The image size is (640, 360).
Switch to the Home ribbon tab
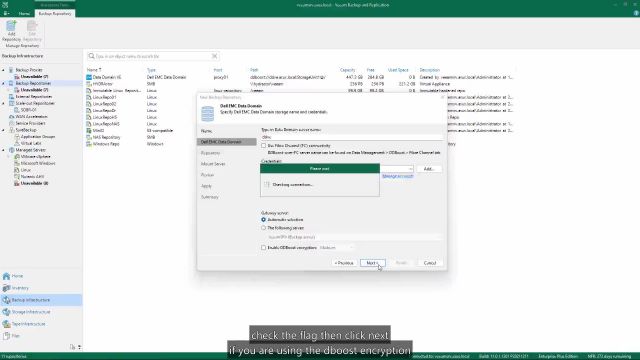[24, 13]
